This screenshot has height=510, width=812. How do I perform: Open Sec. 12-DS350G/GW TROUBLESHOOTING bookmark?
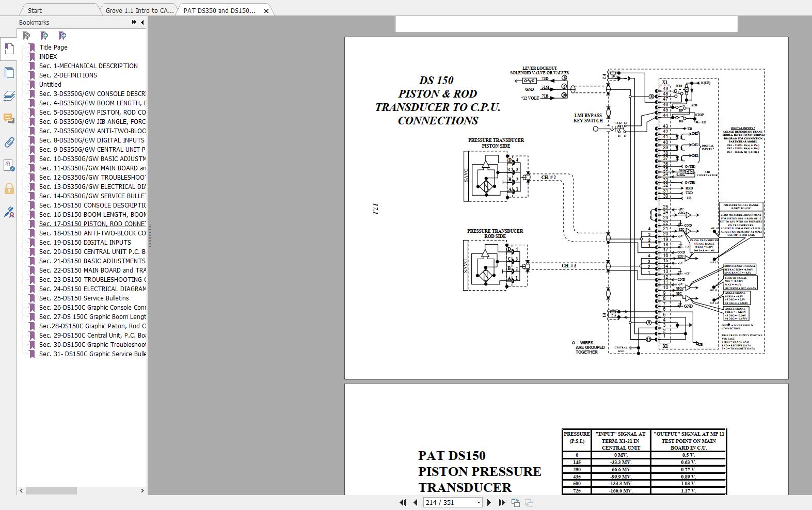(x=92, y=178)
